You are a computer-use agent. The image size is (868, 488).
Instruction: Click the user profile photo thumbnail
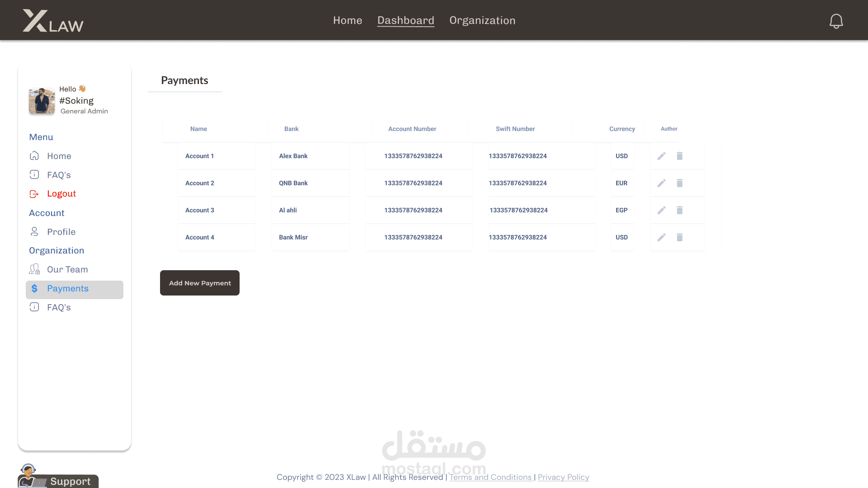tap(42, 100)
